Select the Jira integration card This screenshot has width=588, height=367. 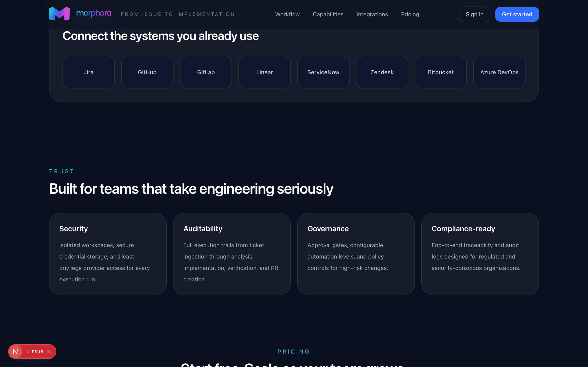pyautogui.click(x=88, y=72)
